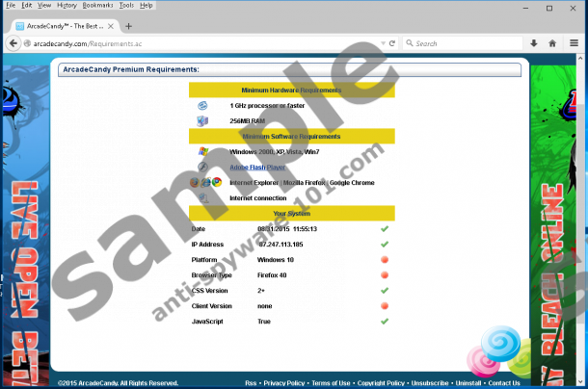Follow the Adobe Flash Player link
588x389 pixels.
pos(251,167)
